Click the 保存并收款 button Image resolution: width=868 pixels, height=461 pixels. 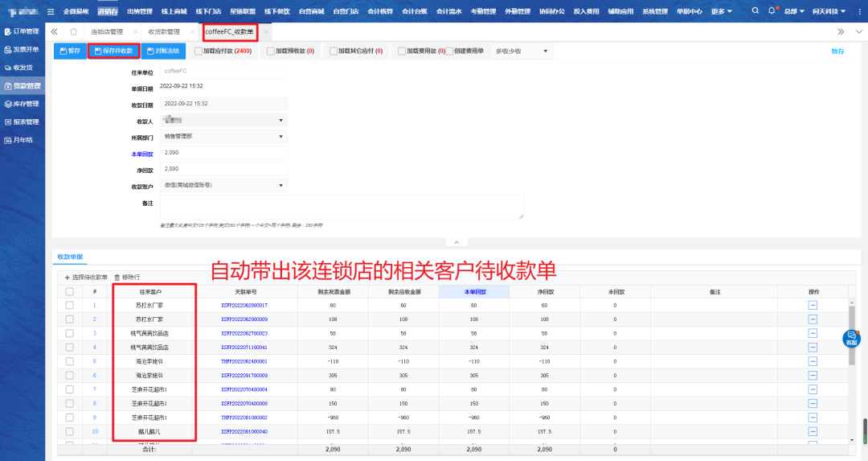[113, 51]
